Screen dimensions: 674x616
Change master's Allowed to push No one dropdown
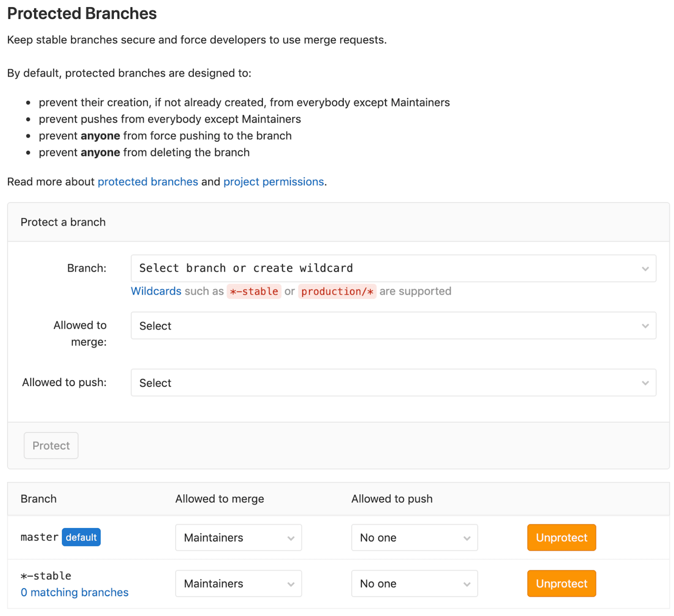click(414, 538)
